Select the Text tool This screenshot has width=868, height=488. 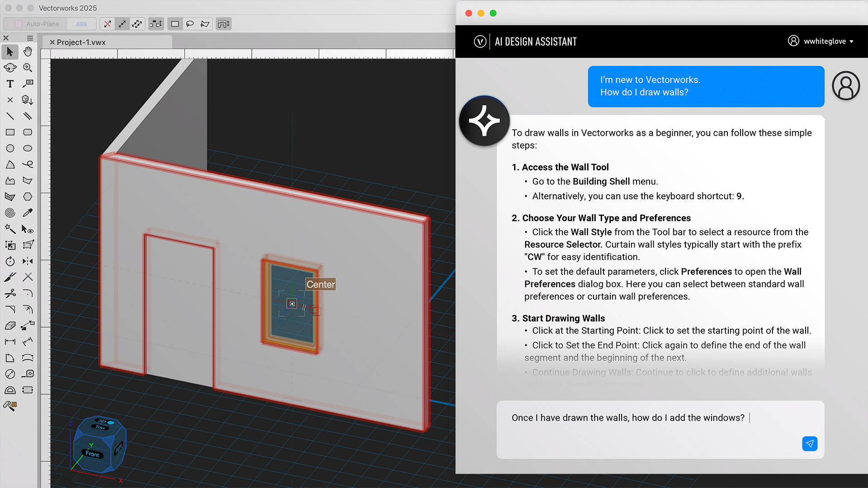[10, 84]
